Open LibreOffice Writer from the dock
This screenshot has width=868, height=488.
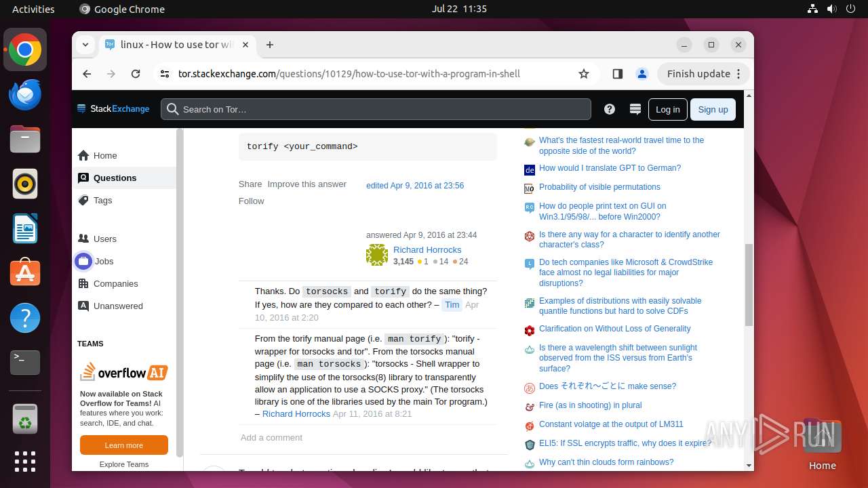click(25, 228)
